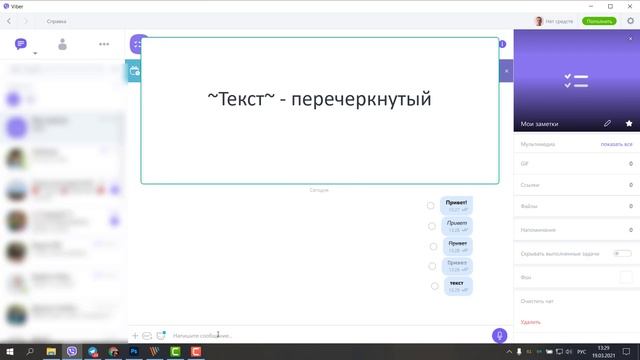Click the green Пополнить button
The width and height of the screenshot is (640, 360).
point(599,21)
